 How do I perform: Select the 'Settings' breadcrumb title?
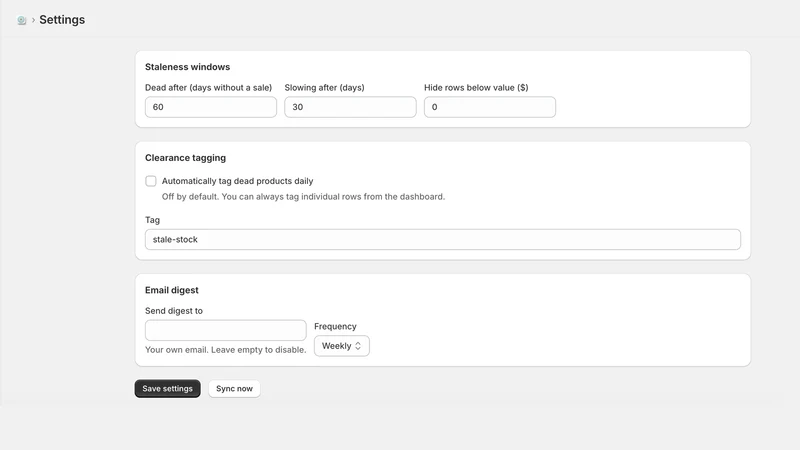[x=62, y=19]
